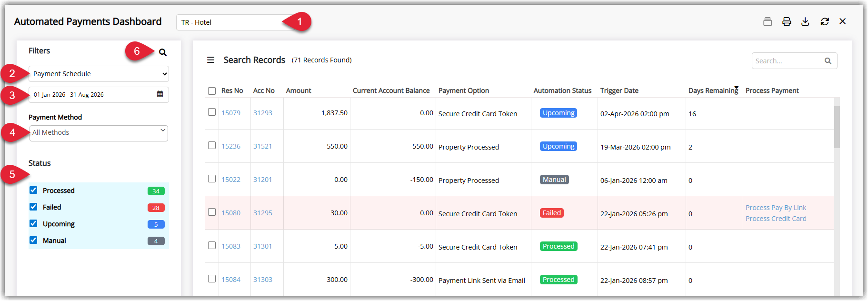Open the Payment Schedule dropdown
The width and height of the screenshot is (868, 301).
pos(99,74)
